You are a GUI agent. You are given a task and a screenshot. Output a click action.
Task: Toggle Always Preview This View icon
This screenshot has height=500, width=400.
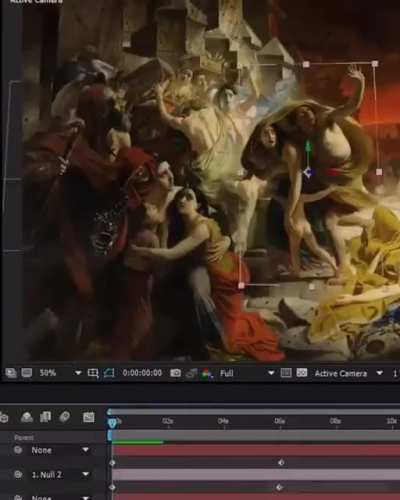click(10, 373)
